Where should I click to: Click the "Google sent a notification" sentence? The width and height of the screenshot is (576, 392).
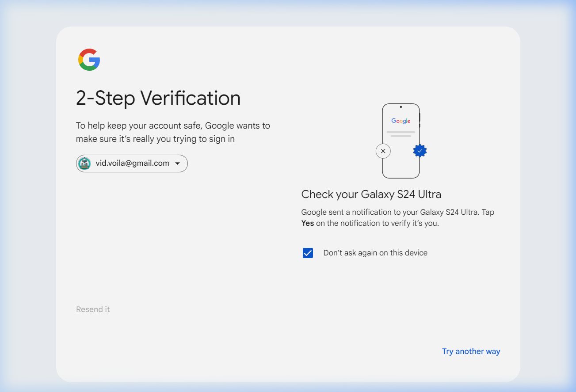[397, 212]
